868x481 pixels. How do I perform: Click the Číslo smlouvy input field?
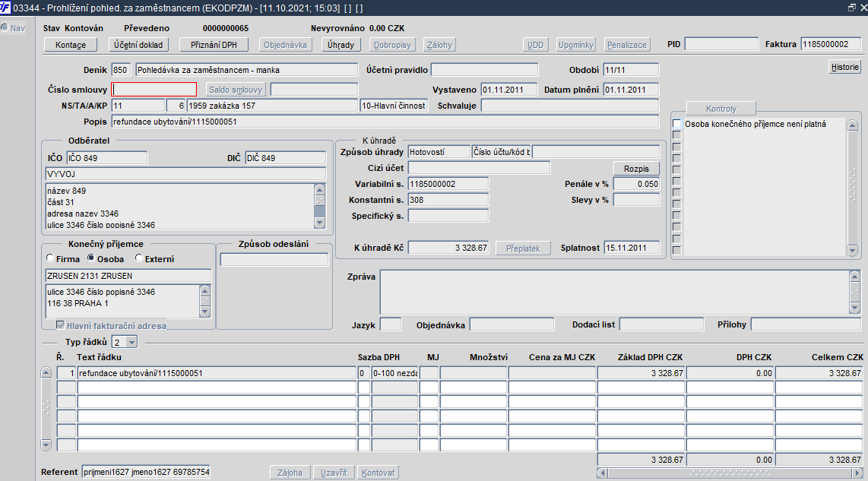154,90
